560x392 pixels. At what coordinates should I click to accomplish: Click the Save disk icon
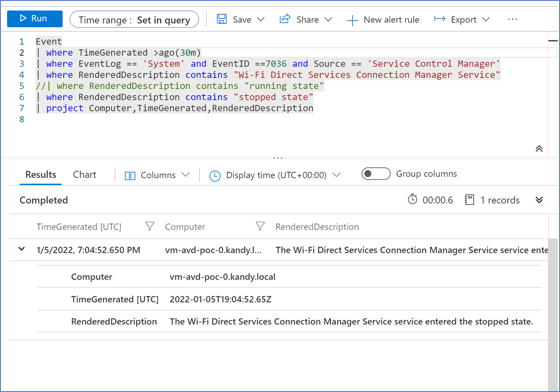tap(222, 19)
